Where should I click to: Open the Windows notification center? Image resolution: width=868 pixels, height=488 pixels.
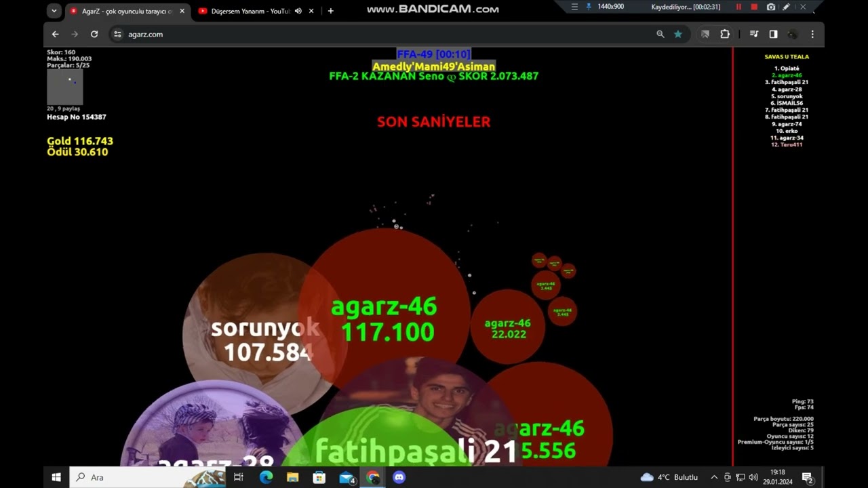[x=808, y=477]
